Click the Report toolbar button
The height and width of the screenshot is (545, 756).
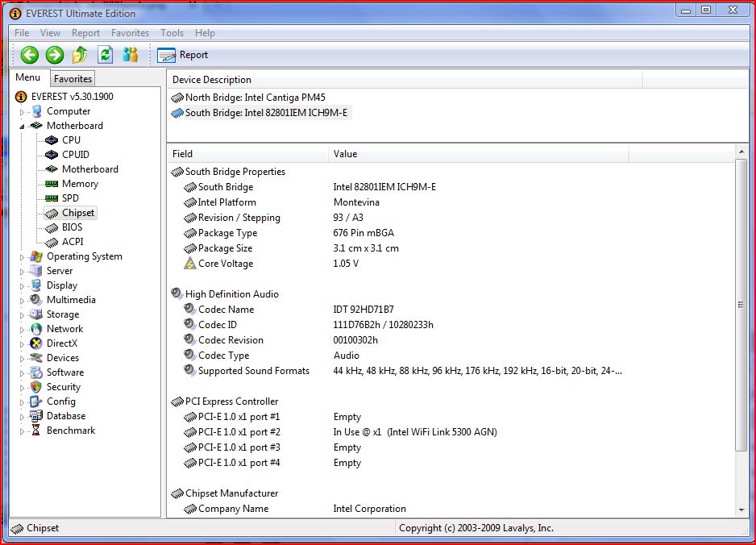pyautogui.click(x=183, y=55)
